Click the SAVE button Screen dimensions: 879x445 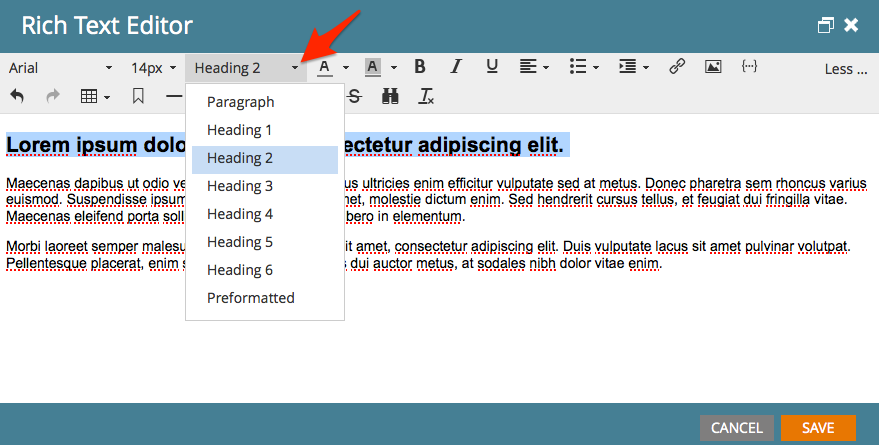coord(818,428)
